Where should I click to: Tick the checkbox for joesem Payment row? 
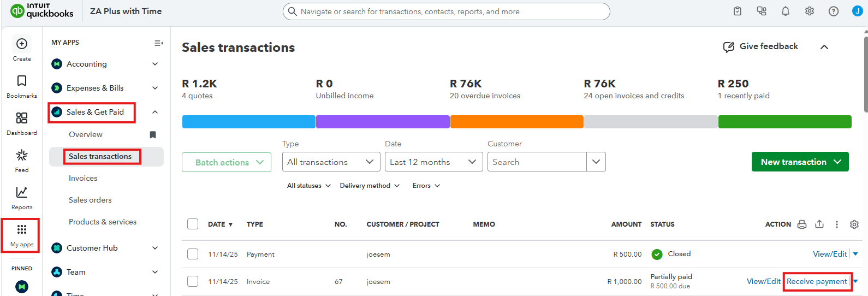(193, 254)
